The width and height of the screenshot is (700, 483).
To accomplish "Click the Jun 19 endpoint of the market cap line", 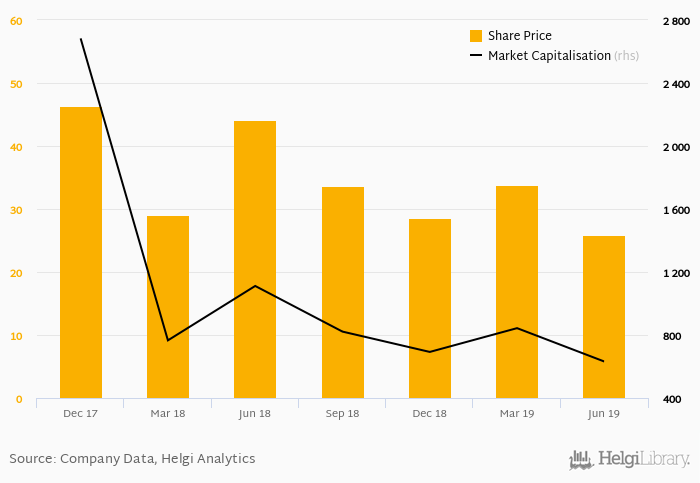I will [604, 361].
